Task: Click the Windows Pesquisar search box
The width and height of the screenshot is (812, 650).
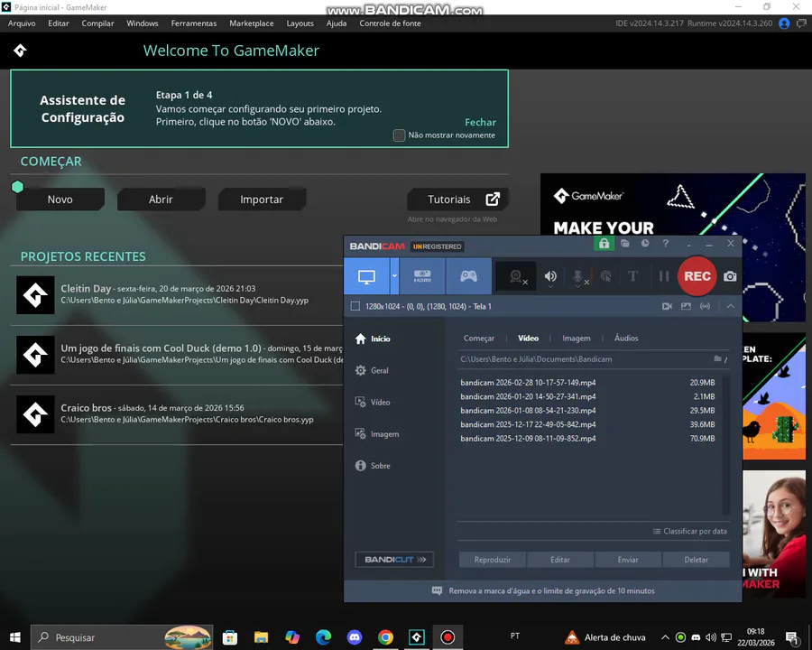Action: pos(122,637)
